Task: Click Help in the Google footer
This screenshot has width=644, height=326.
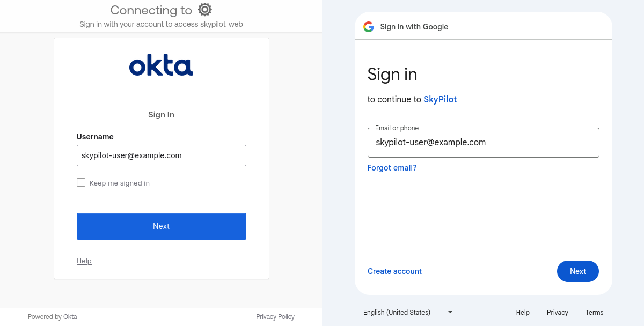Action: (522, 312)
